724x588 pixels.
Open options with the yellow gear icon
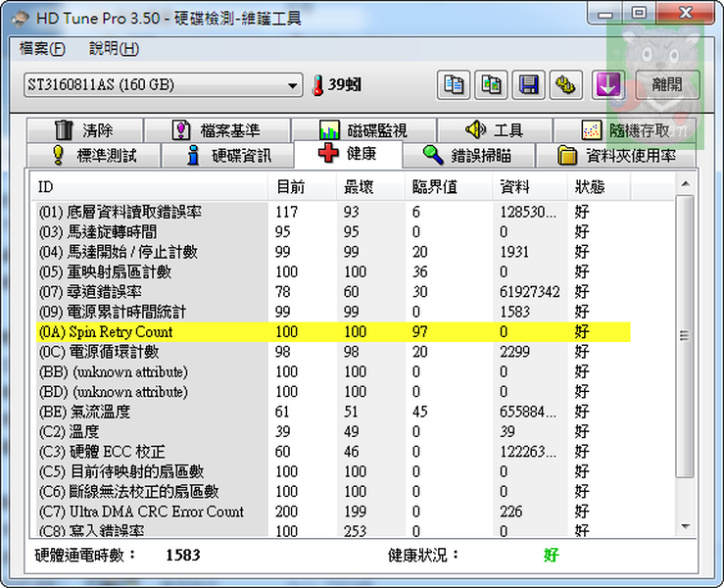(565, 85)
